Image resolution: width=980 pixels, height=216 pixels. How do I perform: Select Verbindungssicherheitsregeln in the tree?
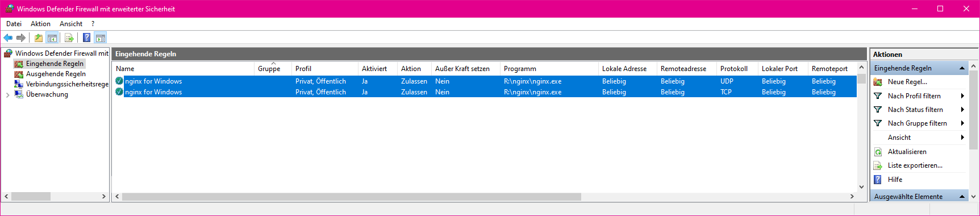point(67,84)
